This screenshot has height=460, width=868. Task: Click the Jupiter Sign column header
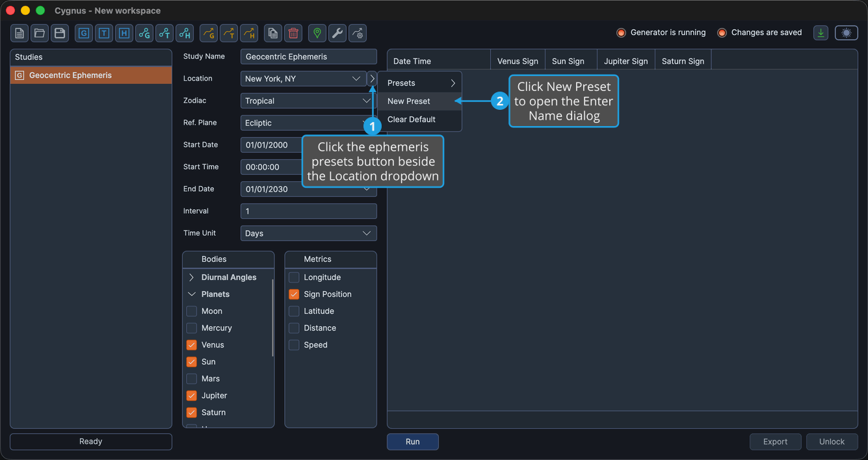tap(625, 61)
